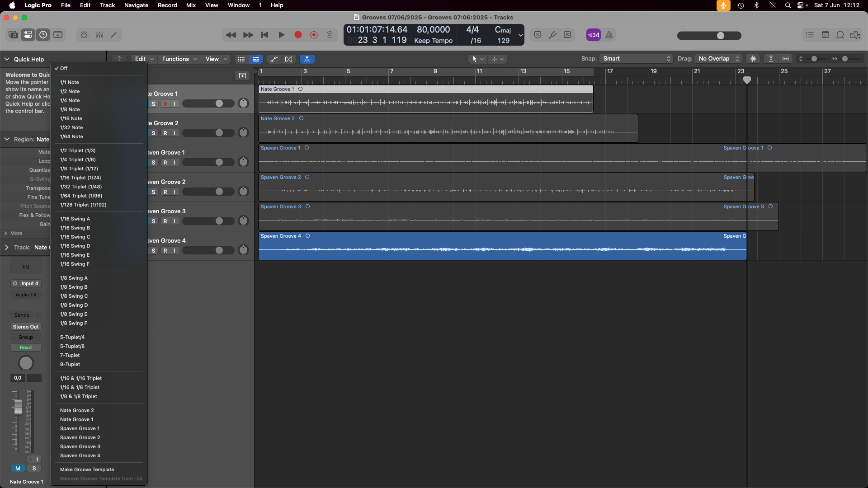868x488 pixels.
Task: Toggle horizontal auto zoom icon
Action: point(786,59)
